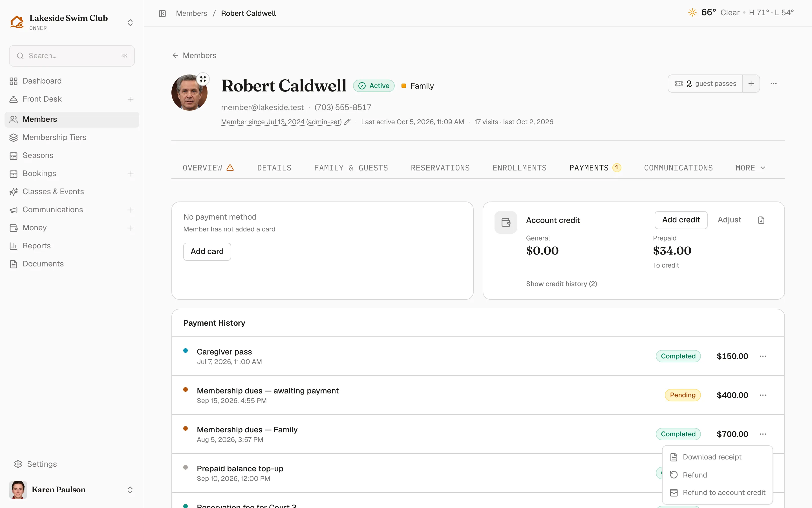Open Membership Tiers in sidebar
812x508 pixels.
pyautogui.click(x=72, y=137)
